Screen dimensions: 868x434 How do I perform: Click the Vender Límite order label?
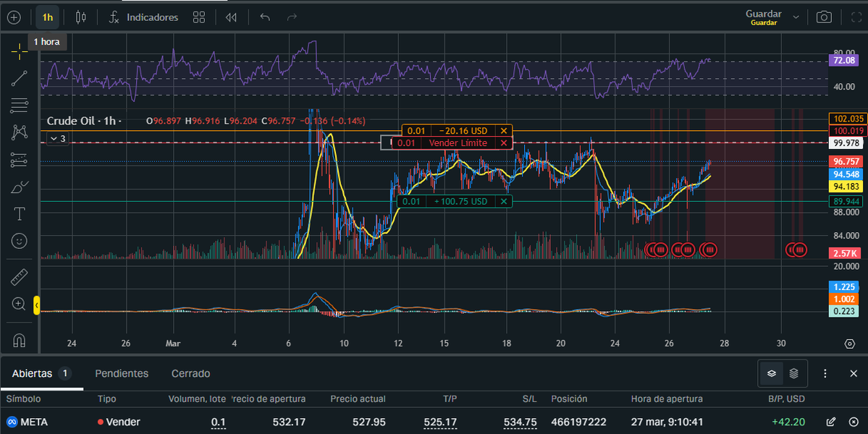(x=458, y=143)
